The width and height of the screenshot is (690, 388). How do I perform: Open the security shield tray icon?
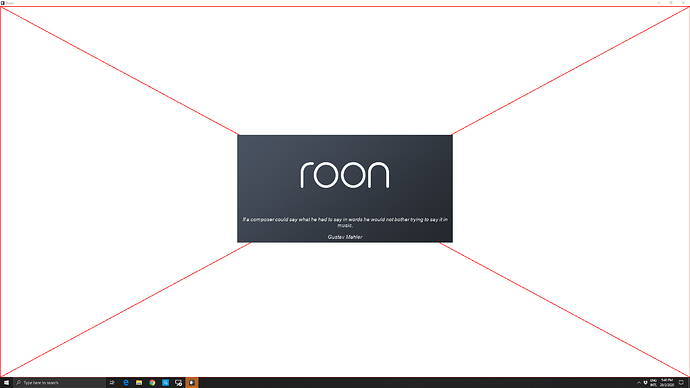coord(646,383)
